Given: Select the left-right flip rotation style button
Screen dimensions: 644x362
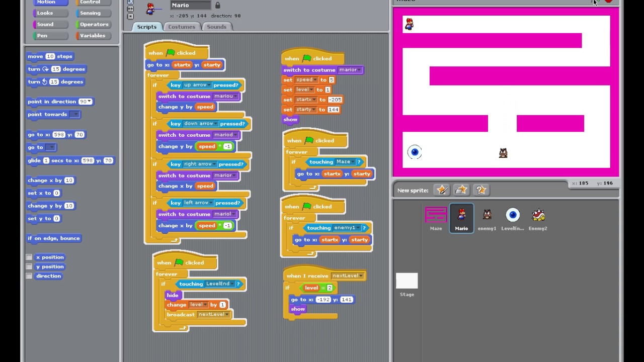Looking at the screenshot, I should [x=130, y=9].
